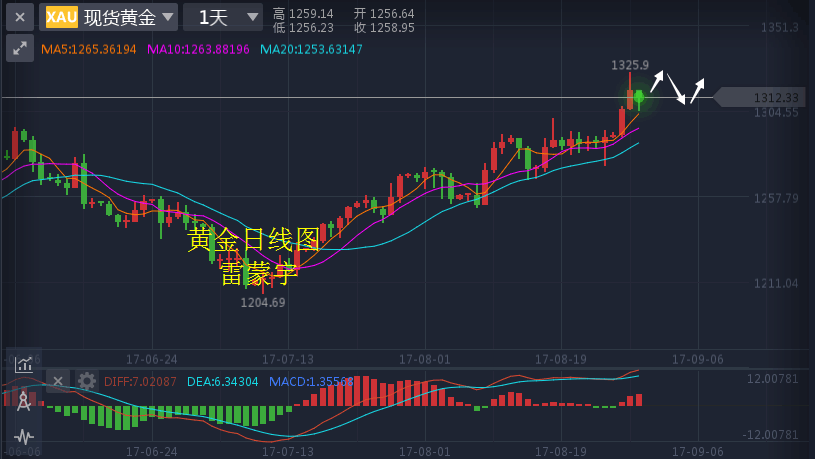Click the fullscreen expand arrows icon

19,48
